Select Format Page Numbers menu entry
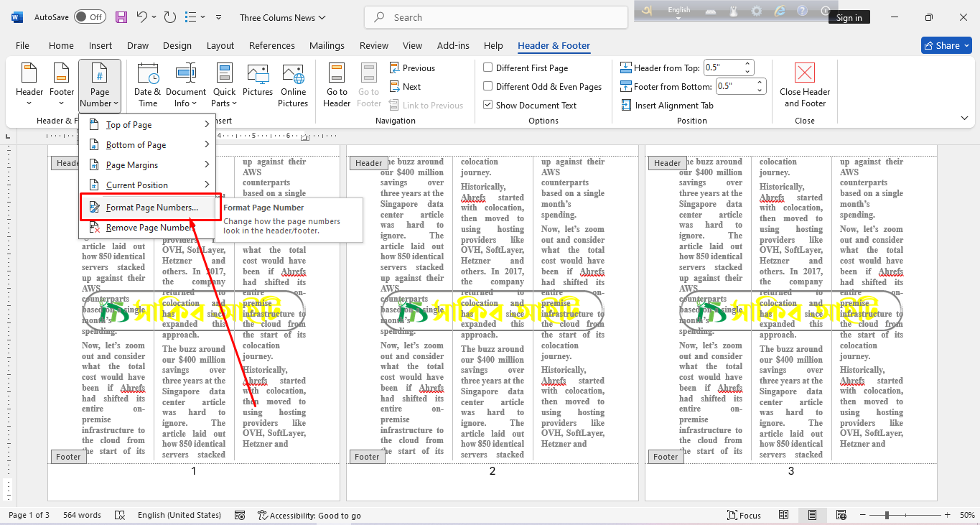 tap(151, 208)
